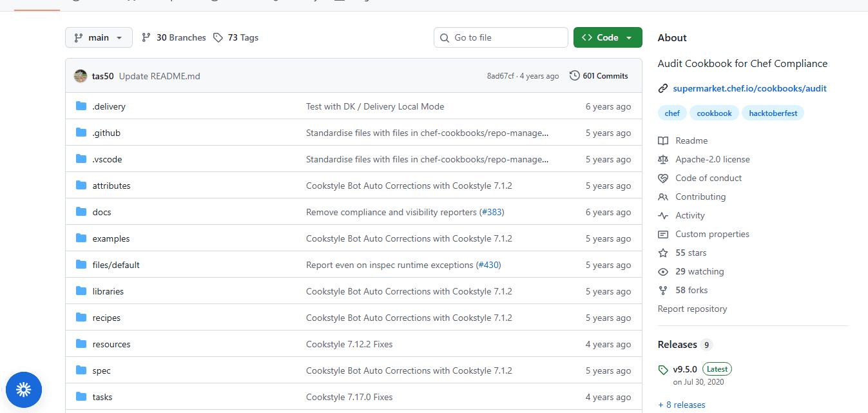
Task: Click the .vscode folder icon
Action: point(81,159)
